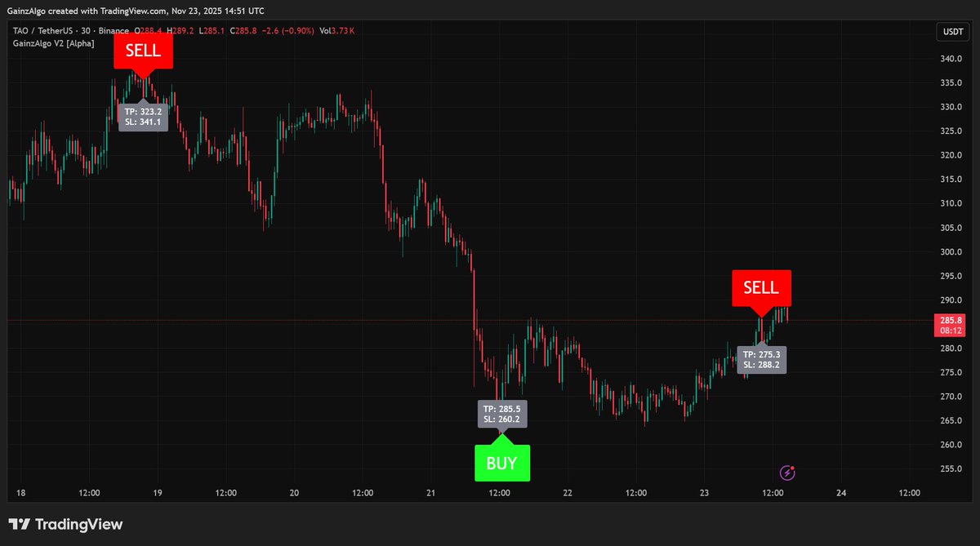Click the SELL signal label near 290

761,288
